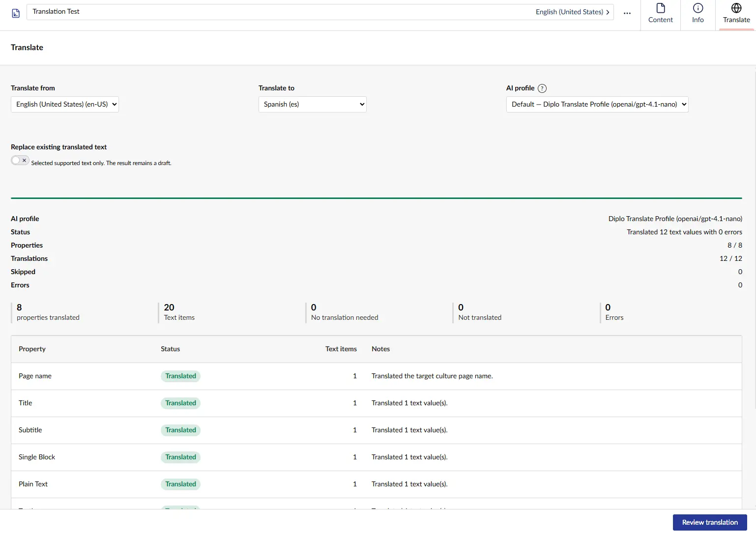Click the Subtitle property cell
The height and width of the screenshot is (535, 756).
tap(30, 430)
